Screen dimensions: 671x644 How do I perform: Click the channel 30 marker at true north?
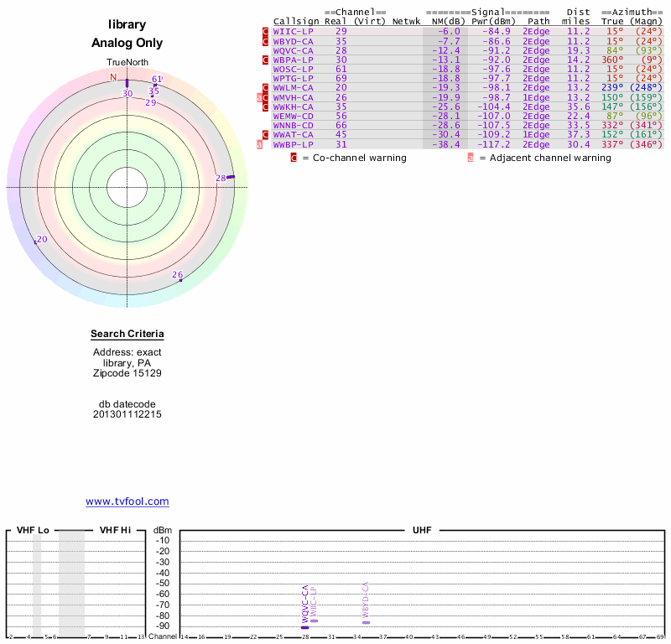[x=127, y=84]
